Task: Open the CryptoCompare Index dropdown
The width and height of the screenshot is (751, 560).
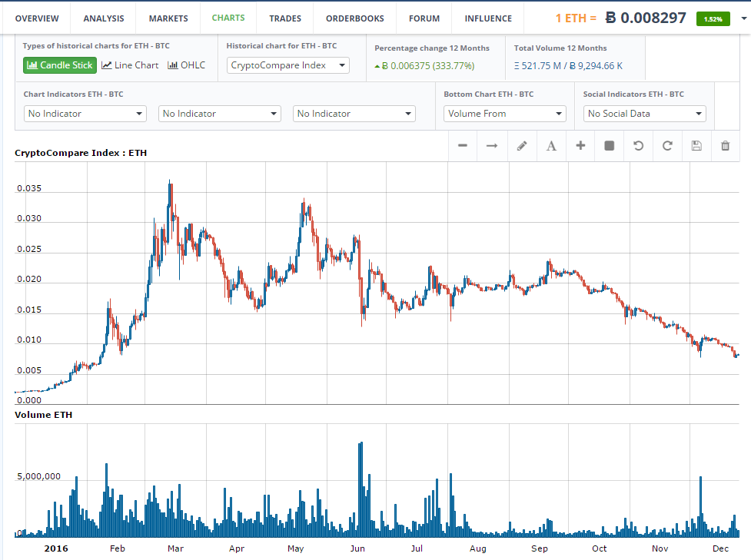Action: (x=289, y=65)
